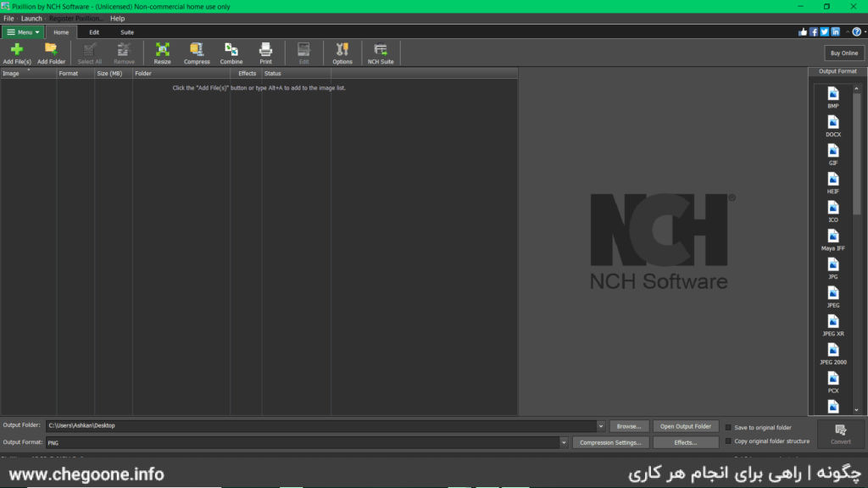Select JPEG output format
The image size is (868, 488).
tap(833, 297)
